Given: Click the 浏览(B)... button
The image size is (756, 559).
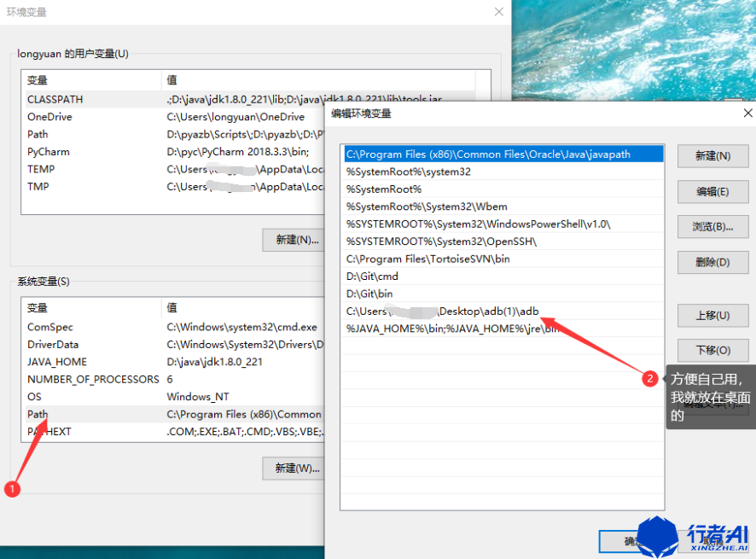Looking at the screenshot, I should click(x=712, y=227).
